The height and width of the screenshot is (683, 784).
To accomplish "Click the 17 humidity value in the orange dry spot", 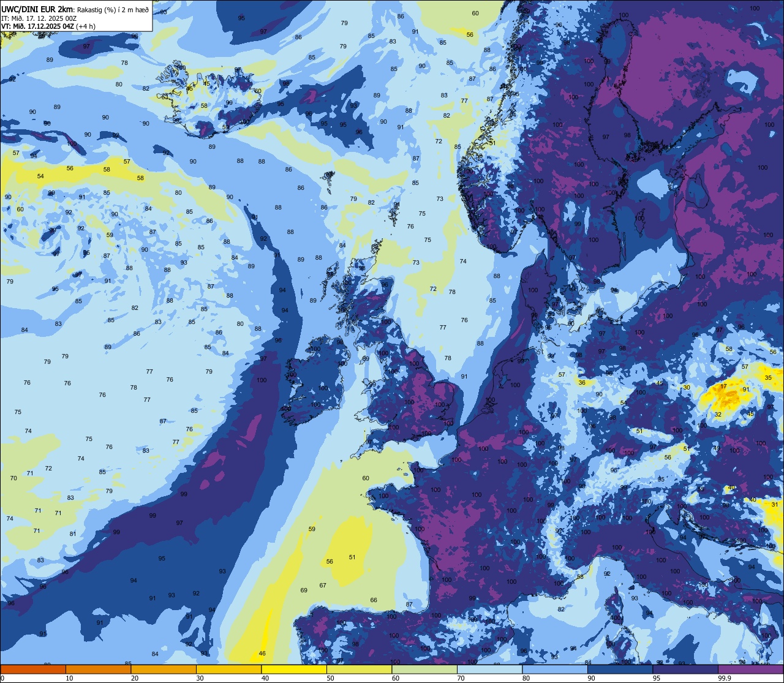I will pos(723,387).
